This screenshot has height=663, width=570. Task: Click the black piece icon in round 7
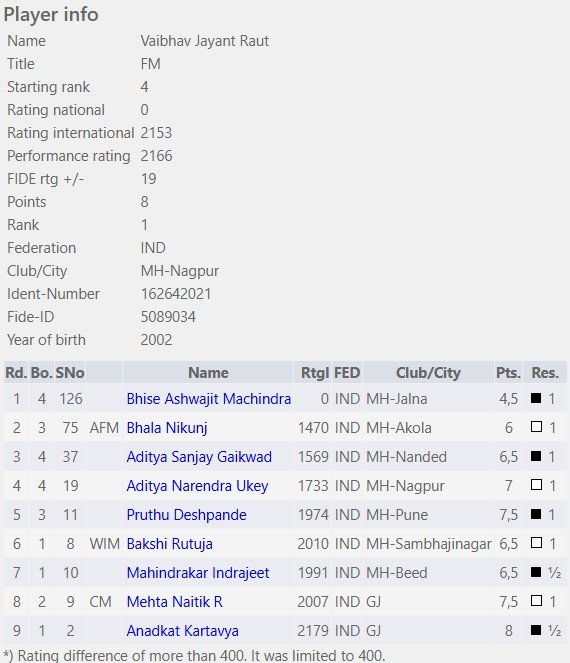(536, 572)
